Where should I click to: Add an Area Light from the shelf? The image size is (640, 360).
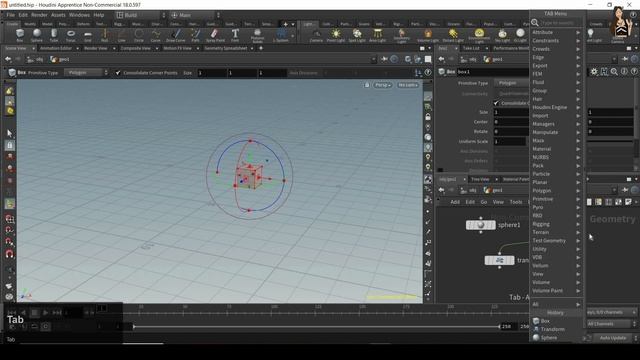(x=378, y=35)
